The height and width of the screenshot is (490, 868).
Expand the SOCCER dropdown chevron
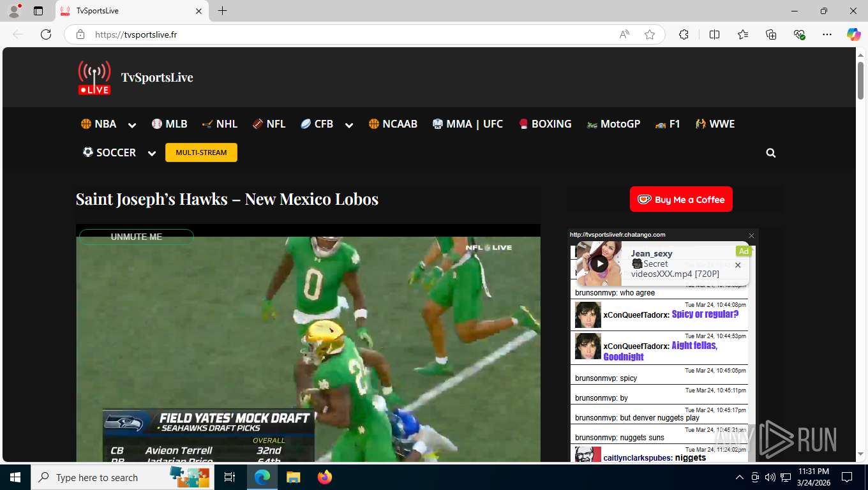coord(152,153)
